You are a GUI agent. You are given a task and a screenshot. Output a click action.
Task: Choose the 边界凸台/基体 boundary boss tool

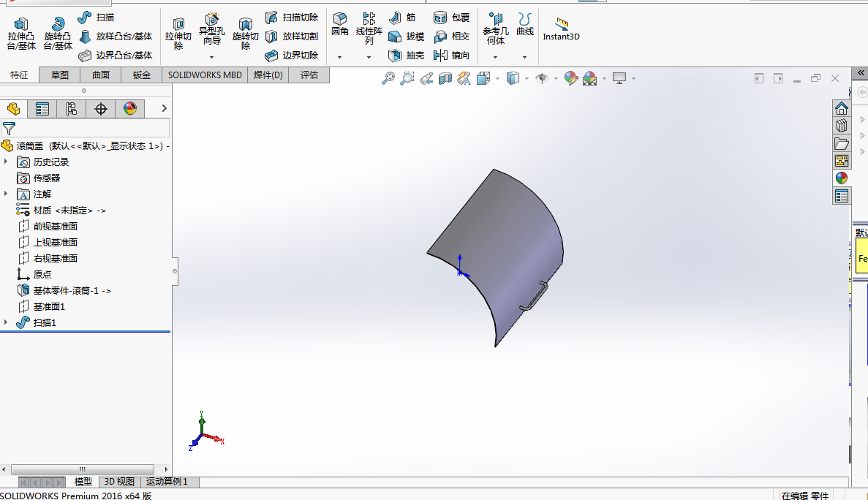[116, 56]
